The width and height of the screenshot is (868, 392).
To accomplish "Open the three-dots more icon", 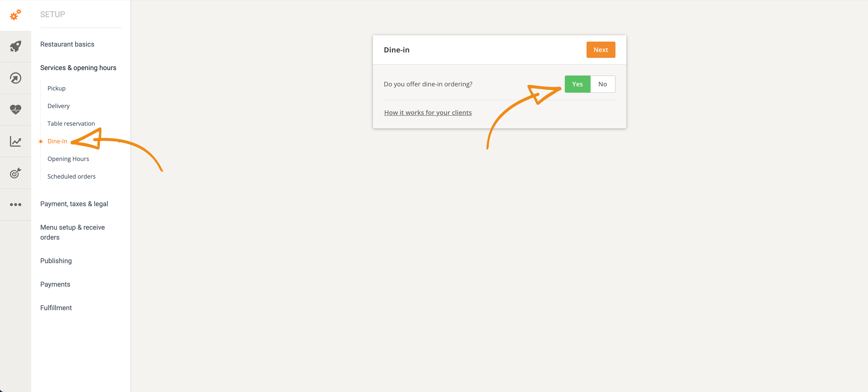I will pos(15,204).
